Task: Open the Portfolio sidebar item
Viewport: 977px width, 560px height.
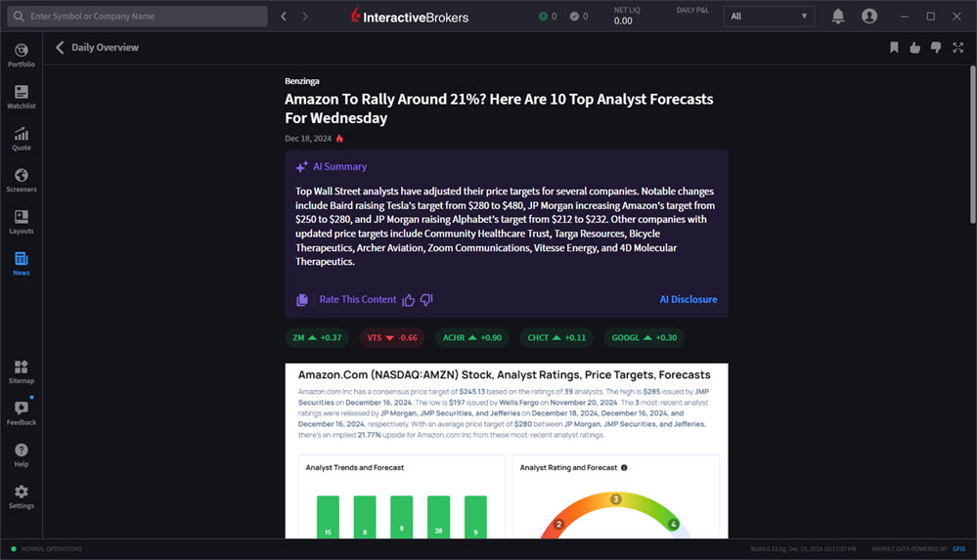Action: point(22,56)
